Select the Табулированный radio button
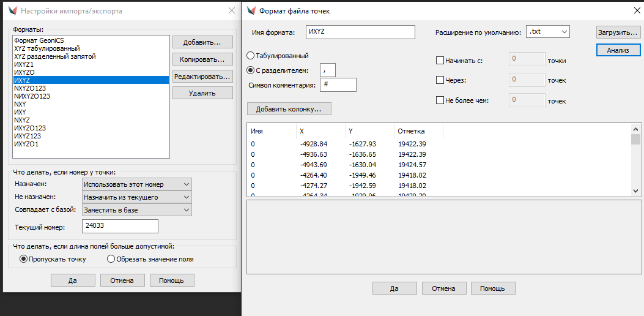 tap(250, 56)
